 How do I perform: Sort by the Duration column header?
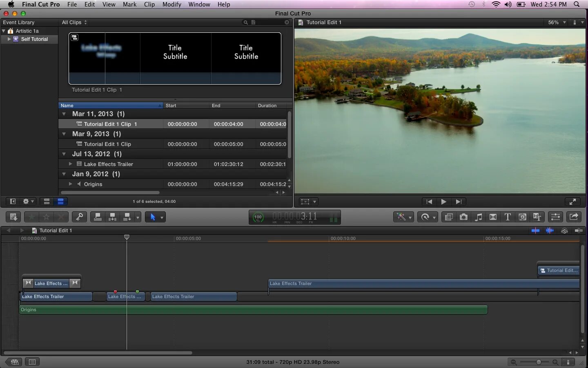[272, 105]
